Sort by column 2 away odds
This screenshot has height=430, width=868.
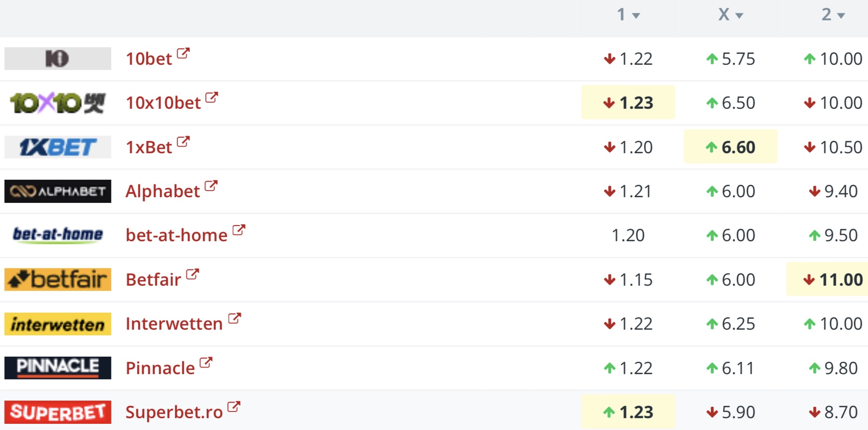coord(833,15)
